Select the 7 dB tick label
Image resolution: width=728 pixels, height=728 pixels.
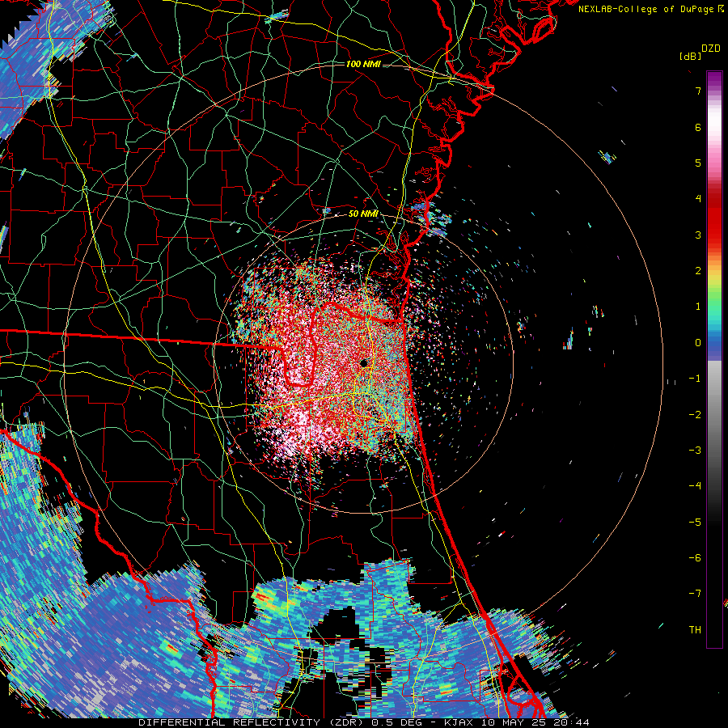click(698, 91)
